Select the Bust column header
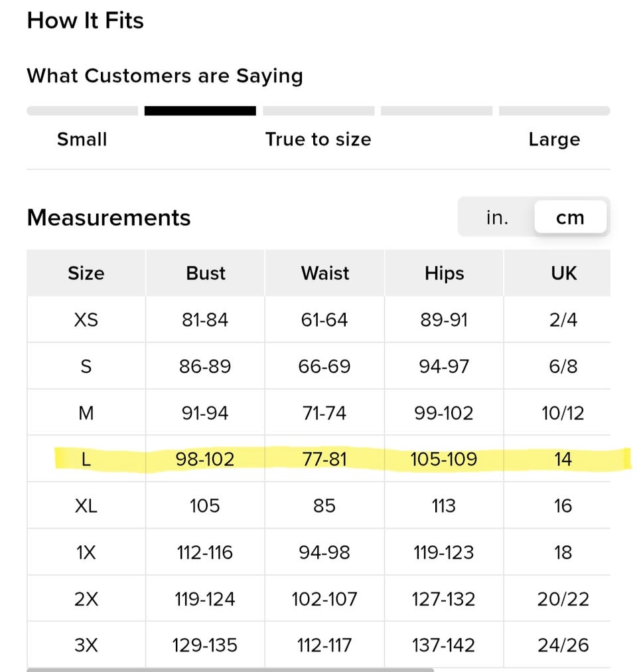Screen dimensions: 637x672 (x=205, y=273)
